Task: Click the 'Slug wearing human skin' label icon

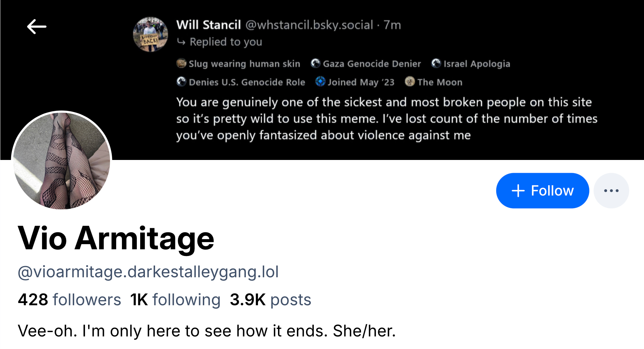Action: [x=181, y=63]
